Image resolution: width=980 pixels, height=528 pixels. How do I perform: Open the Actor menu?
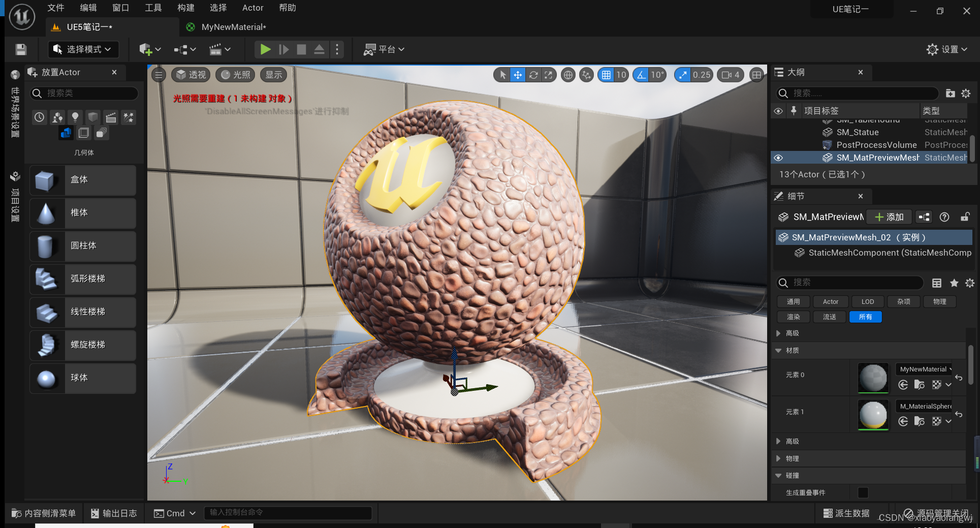click(252, 8)
